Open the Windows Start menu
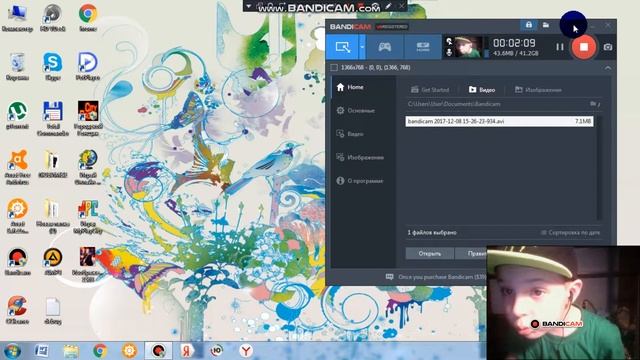Viewport: 640px width, 360px height. pos(12,351)
